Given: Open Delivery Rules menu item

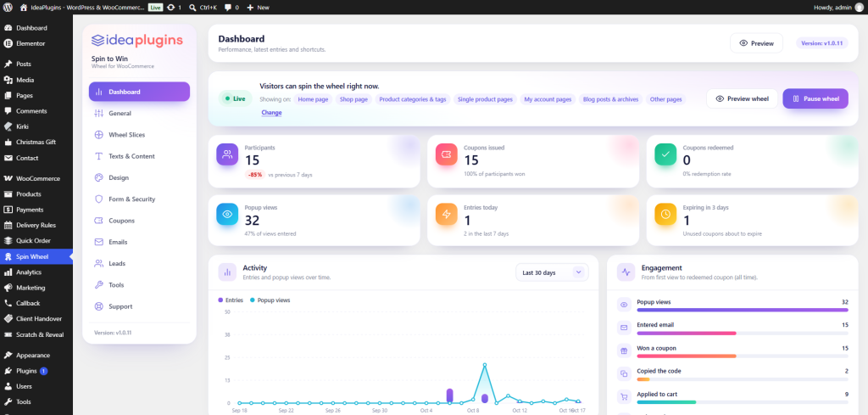Looking at the screenshot, I should pos(36,225).
